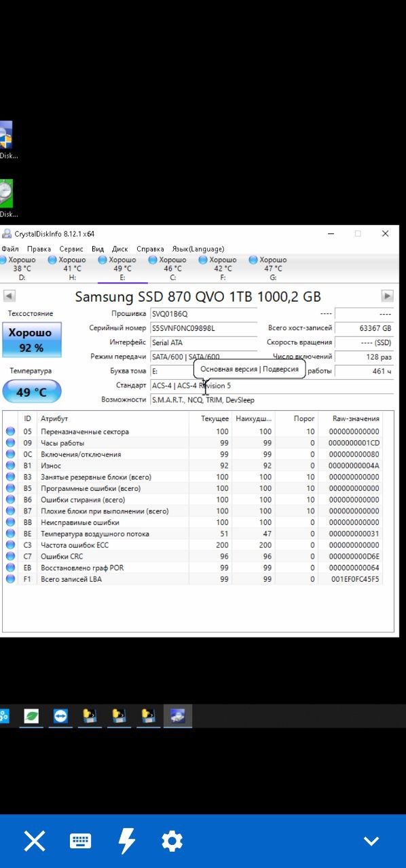Click status circle of row BE Температура воздушного потока
This screenshot has width=406, height=868.
click(x=10, y=534)
